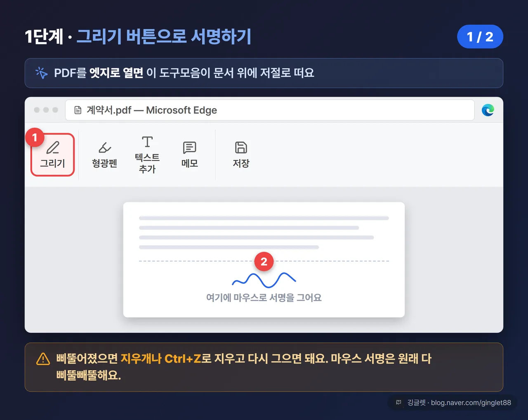Choose the 텍스트 추가 (Add text) tool
The image size is (528, 420).
147,155
